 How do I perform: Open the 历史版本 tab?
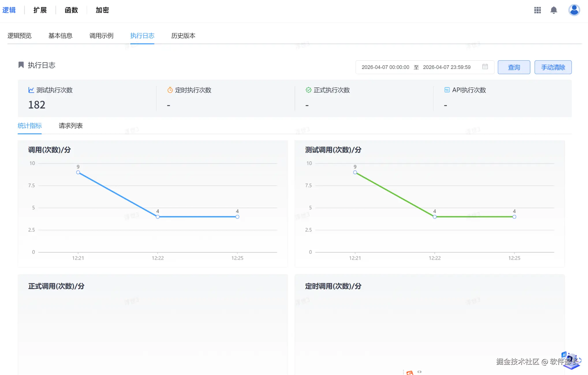183,36
